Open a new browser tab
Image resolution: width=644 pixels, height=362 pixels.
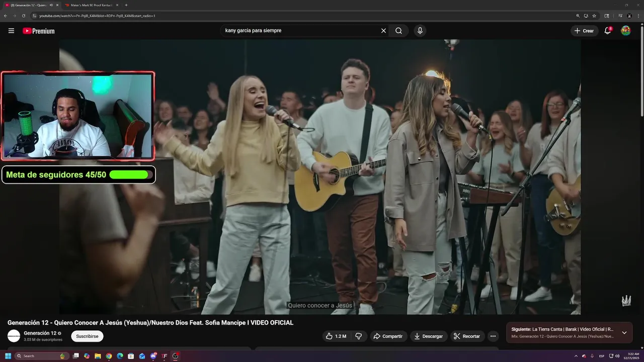(x=126, y=5)
